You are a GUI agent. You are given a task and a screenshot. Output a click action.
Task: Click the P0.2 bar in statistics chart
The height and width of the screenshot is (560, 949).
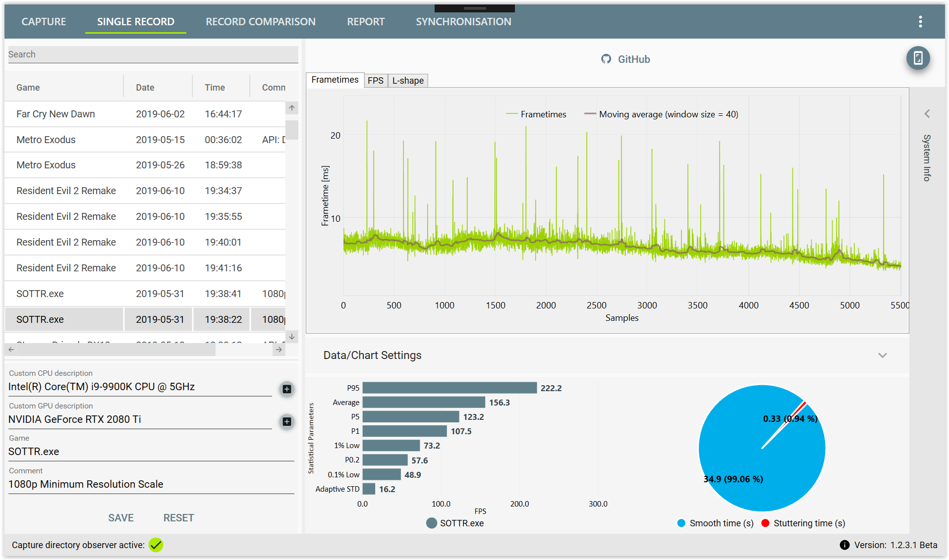click(x=385, y=460)
